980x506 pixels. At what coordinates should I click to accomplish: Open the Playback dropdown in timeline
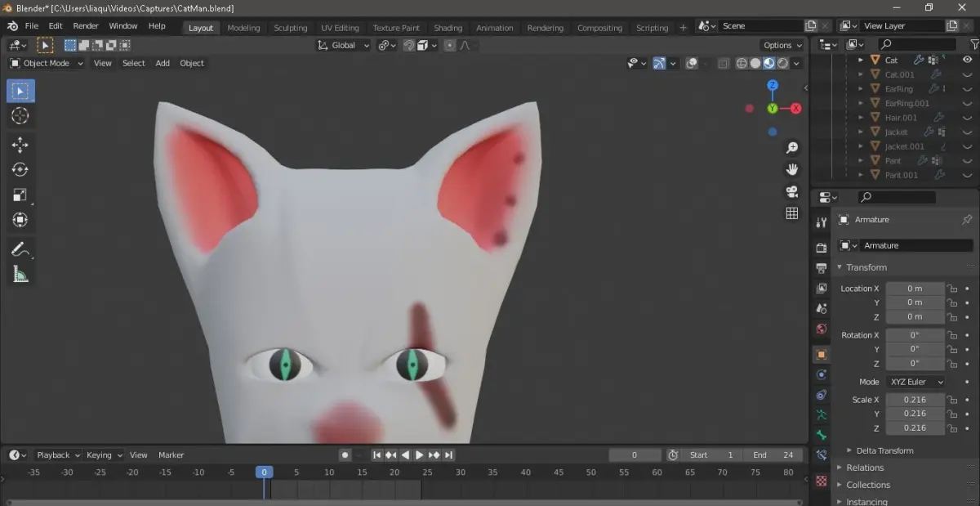point(58,455)
